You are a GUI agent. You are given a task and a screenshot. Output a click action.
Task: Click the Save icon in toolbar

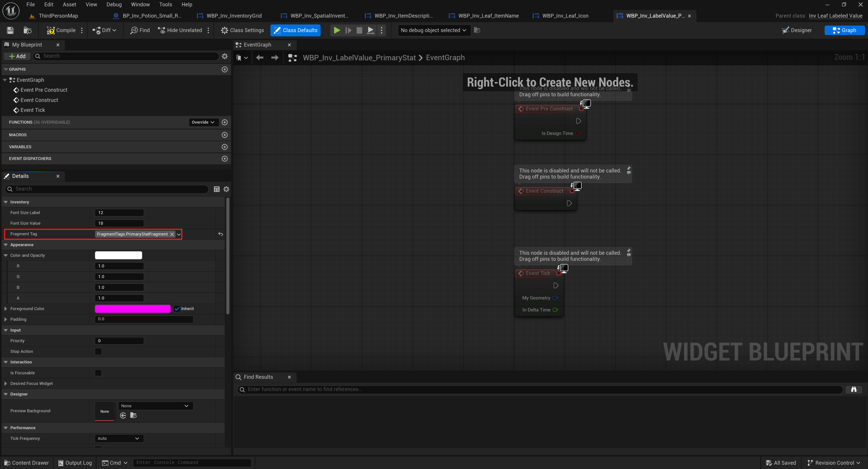coord(10,30)
